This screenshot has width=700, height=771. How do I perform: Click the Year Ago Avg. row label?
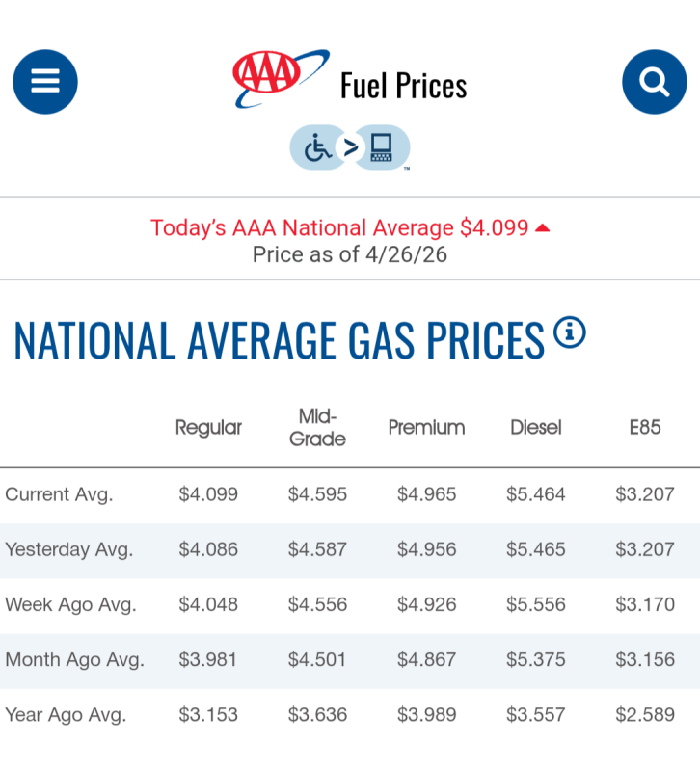pyautogui.click(x=66, y=715)
